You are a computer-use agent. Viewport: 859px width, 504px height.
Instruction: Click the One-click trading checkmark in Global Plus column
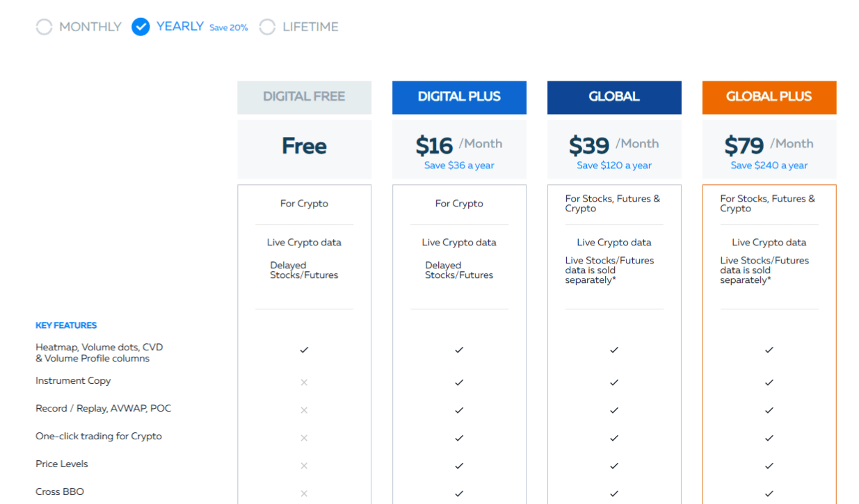(769, 438)
